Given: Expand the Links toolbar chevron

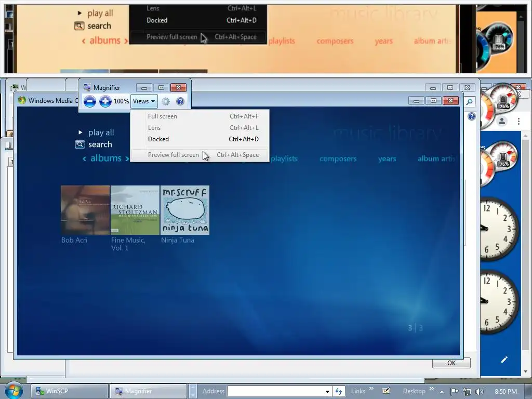Looking at the screenshot, I should pos(371,389).
